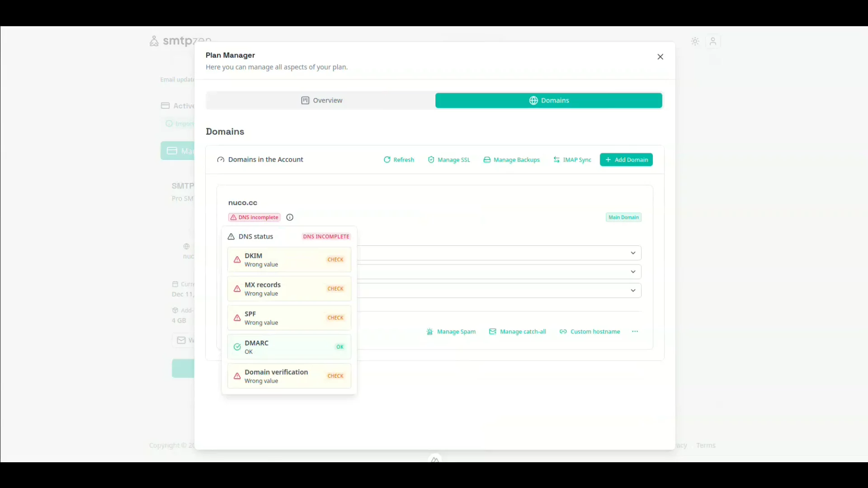Switch to the Overview tab

click(x=321, y=100)
